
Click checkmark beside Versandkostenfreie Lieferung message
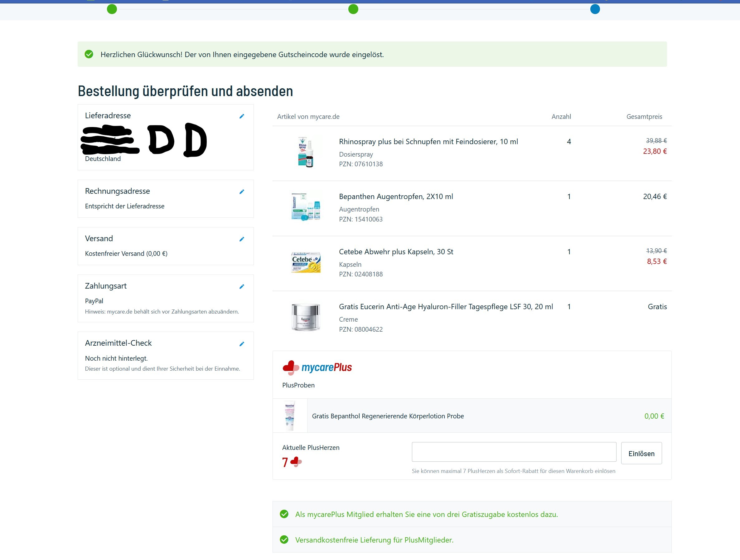pyautogui.click(x=284, y=540)
